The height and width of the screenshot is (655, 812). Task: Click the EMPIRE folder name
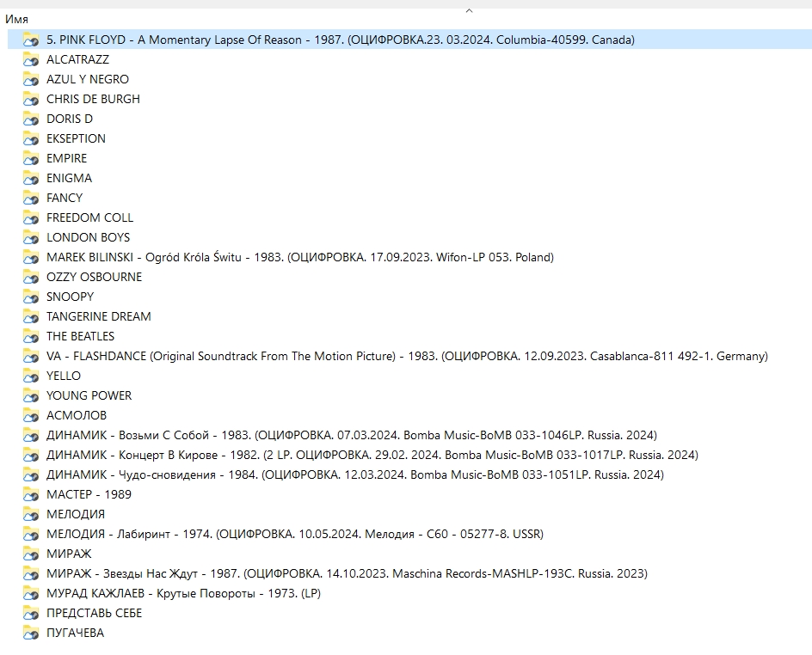(67, 158)
